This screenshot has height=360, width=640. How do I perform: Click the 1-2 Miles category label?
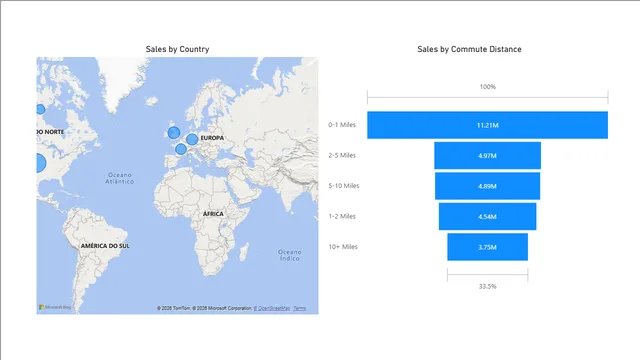tap(342, 216)
